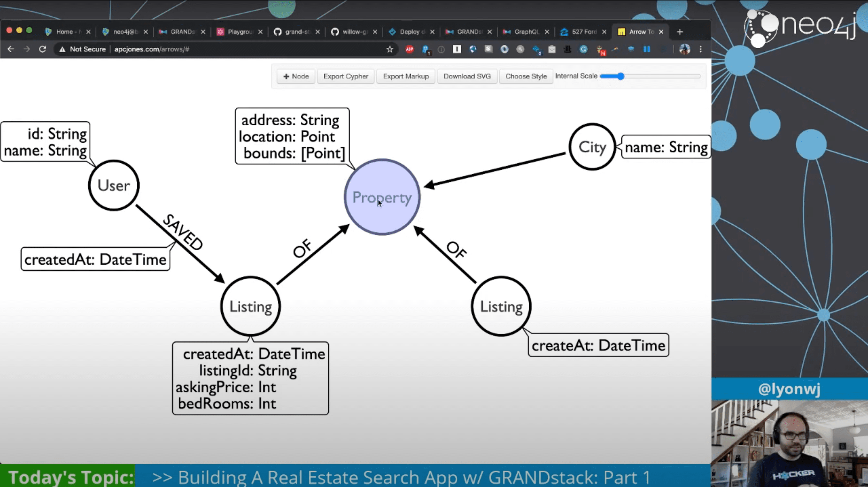Bookmark this page with the star icon
The height and width of the screenshot is (487, 868).
(x=390, y=49)
